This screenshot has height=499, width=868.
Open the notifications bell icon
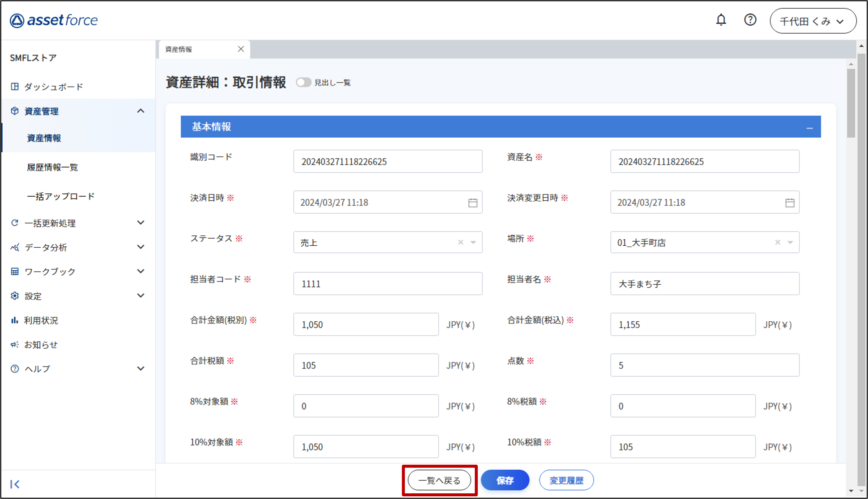pyautogui.click(x=721, y=20)
